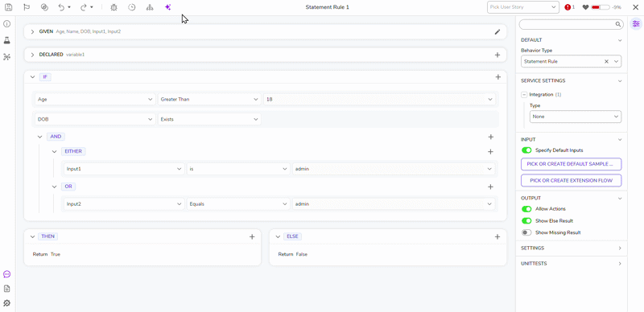Click the Save icon in toolbar
The image size is (644, 312).
click(8, 7)
